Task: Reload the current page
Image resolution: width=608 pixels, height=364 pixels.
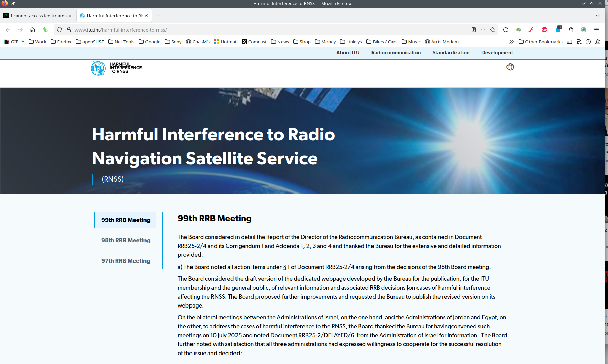Action: 505,30
